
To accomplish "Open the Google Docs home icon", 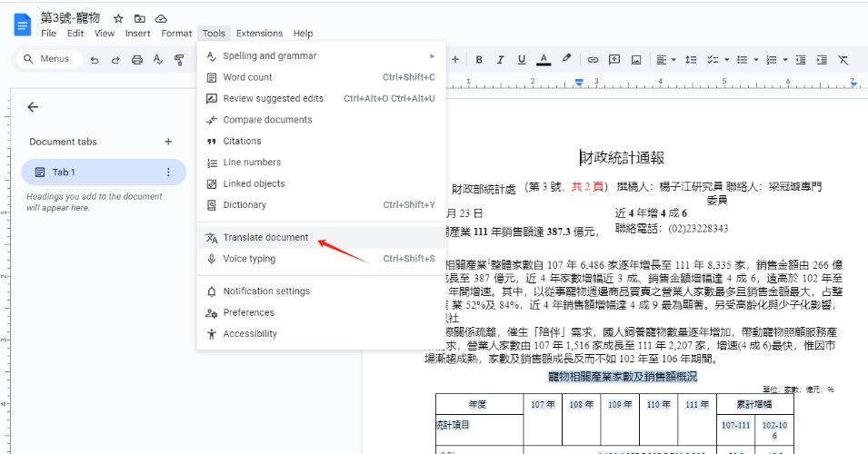I will click(23, 25).
